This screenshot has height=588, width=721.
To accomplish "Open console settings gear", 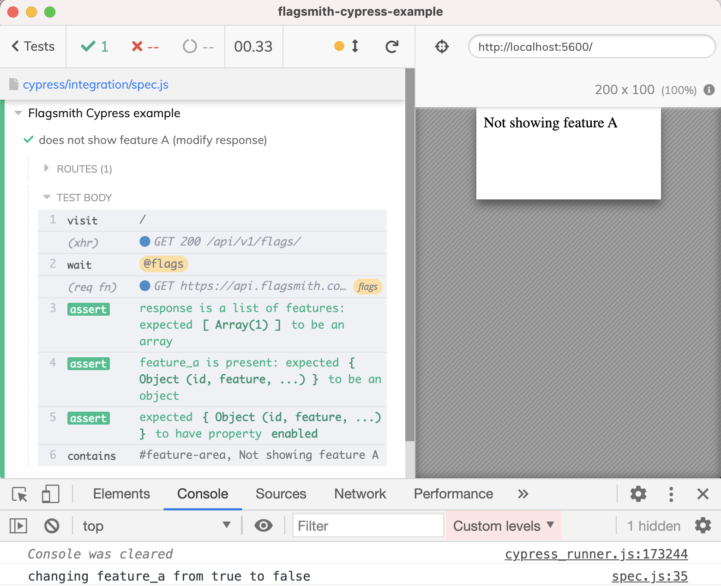I will [x=703, y=526].
